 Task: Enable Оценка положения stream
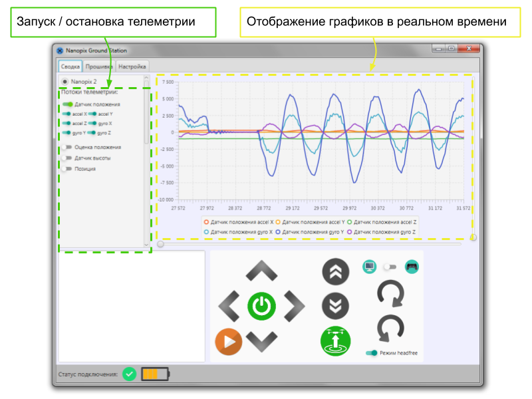(x=68, y=147)
